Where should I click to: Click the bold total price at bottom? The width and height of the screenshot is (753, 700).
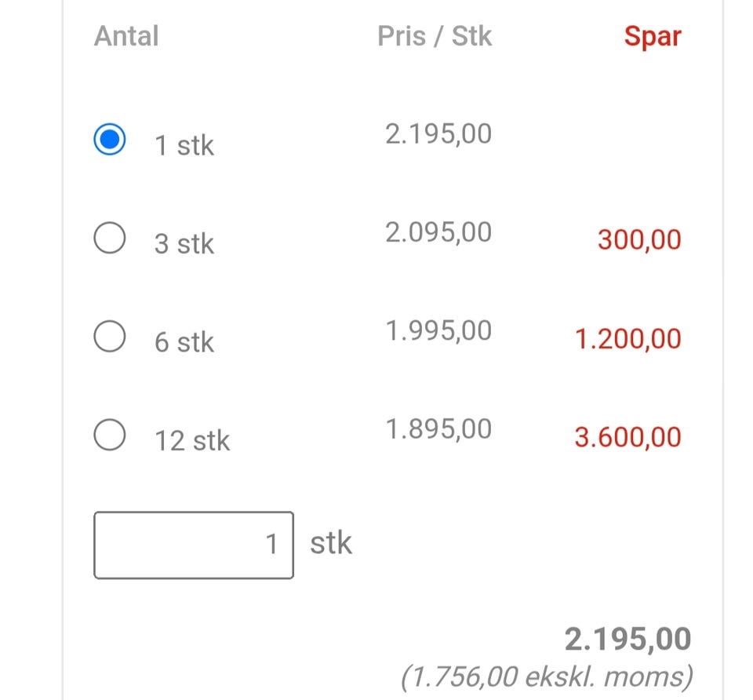point(627,639)
